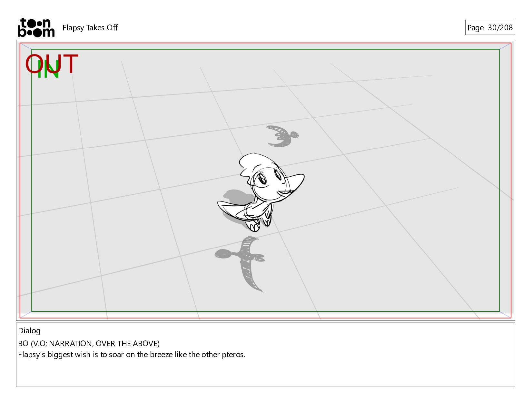
Task: Click the red OUT camera frame label
Action: 52,64
